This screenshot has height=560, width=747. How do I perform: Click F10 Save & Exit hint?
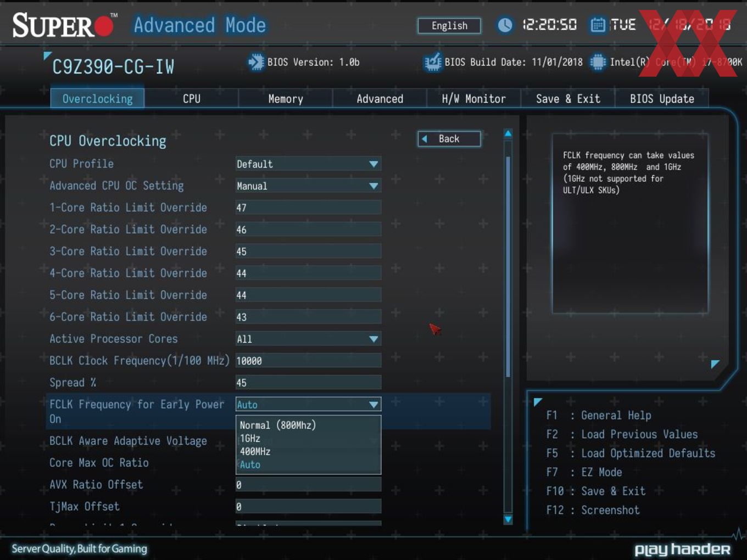click(596, 491)
